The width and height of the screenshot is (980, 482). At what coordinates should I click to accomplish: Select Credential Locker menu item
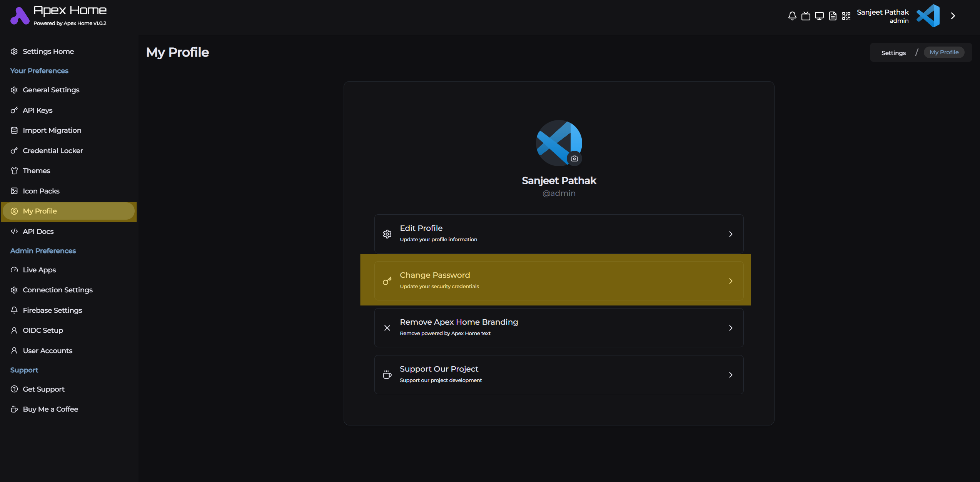coord(53,151)
